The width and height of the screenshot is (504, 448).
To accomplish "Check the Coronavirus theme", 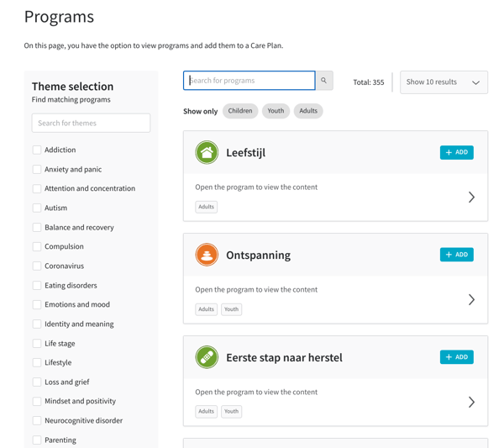I will tap(37, 266).
